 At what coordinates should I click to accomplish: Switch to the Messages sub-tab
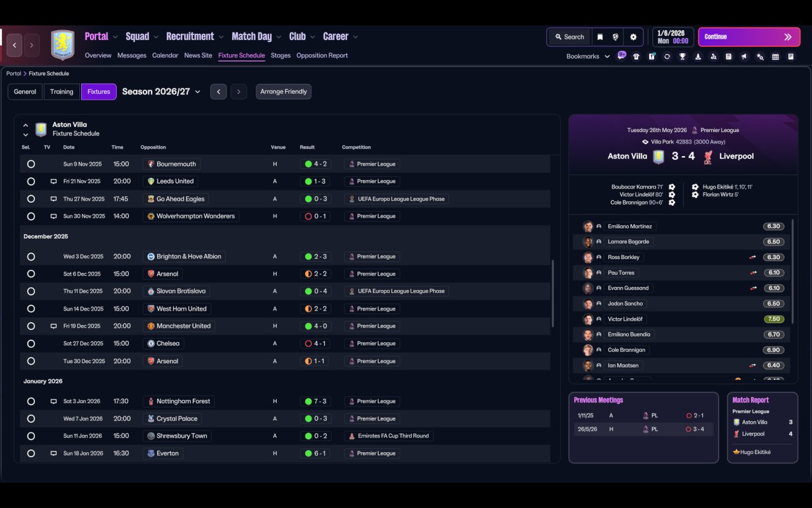click(132, 56)
